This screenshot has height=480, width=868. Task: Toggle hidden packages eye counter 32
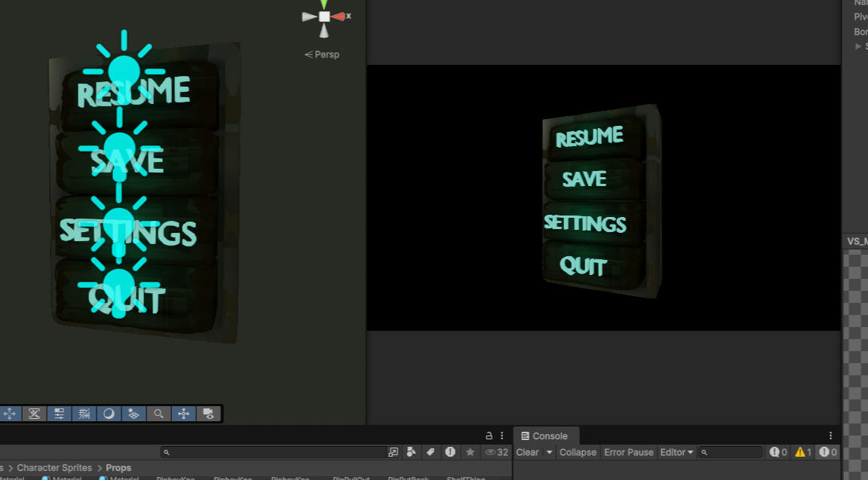coord(496,452)
